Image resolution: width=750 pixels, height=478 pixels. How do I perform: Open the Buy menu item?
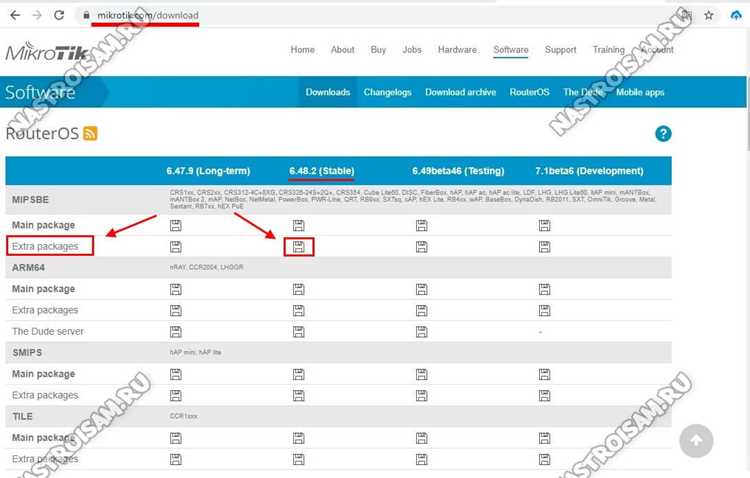(378, 50)
